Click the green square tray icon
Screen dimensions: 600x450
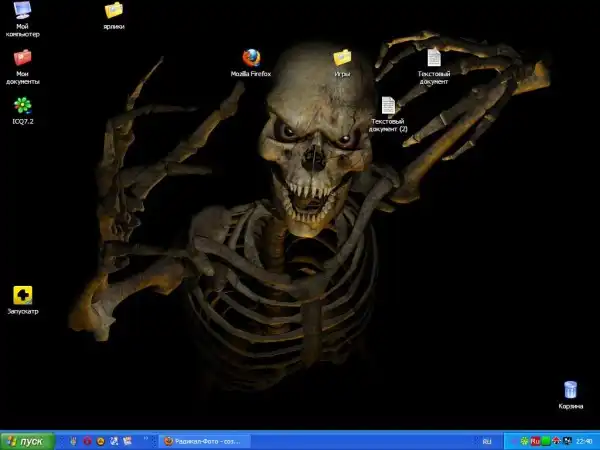point(546,441)
